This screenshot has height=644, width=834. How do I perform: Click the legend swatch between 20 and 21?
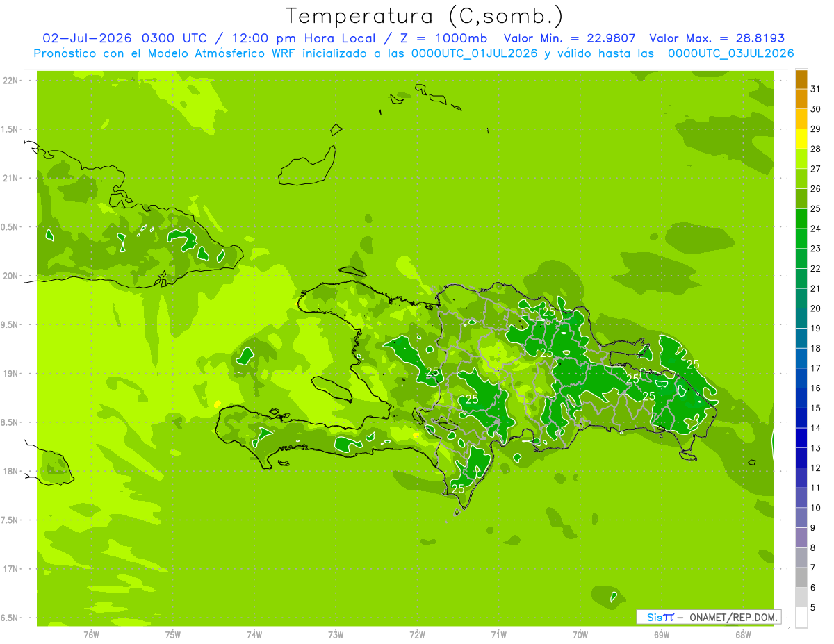pyautogui.click(x=801, y=298)
